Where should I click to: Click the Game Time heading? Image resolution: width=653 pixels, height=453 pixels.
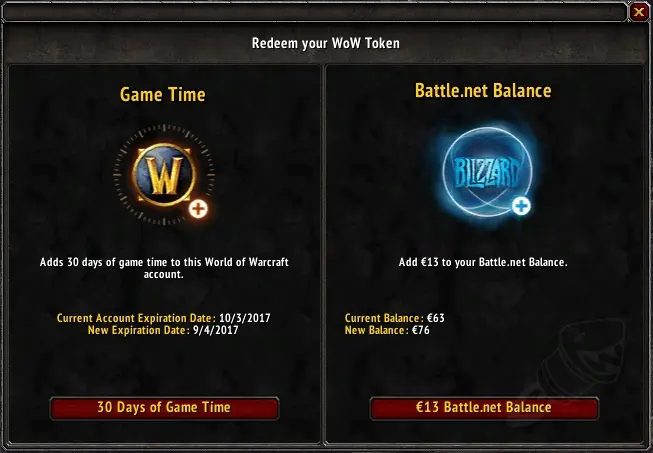[x=163, y=95]
